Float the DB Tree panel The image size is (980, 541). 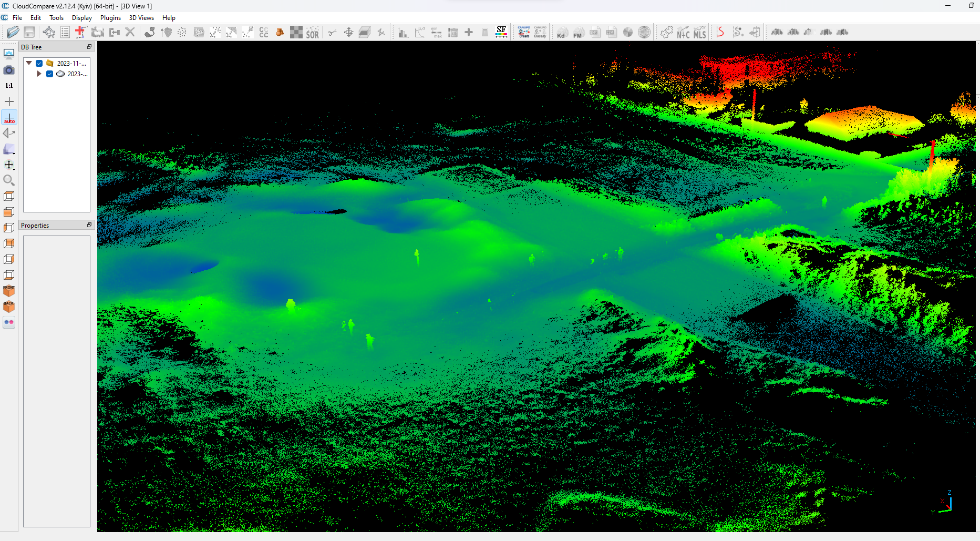click(x=89, y=47)
